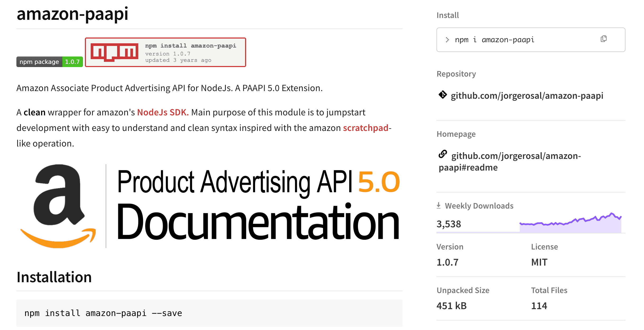Click the dark npm package badge
The width and height of the screenshot is (644, 330).
pos(39,62)
